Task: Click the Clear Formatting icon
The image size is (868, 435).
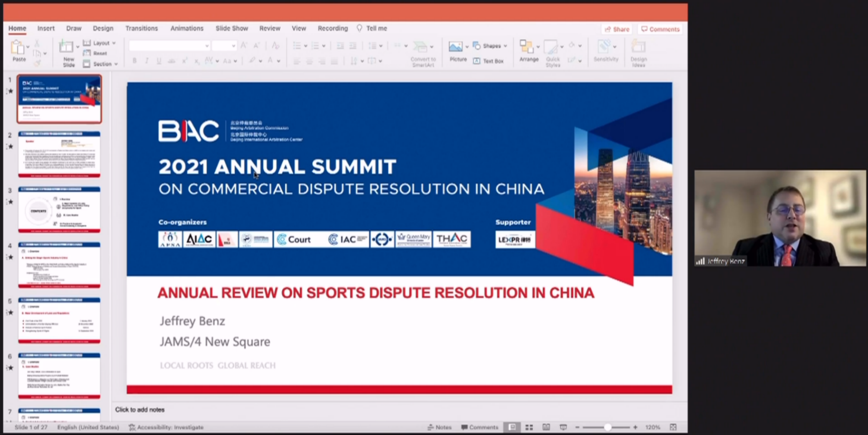Action: 275,45
